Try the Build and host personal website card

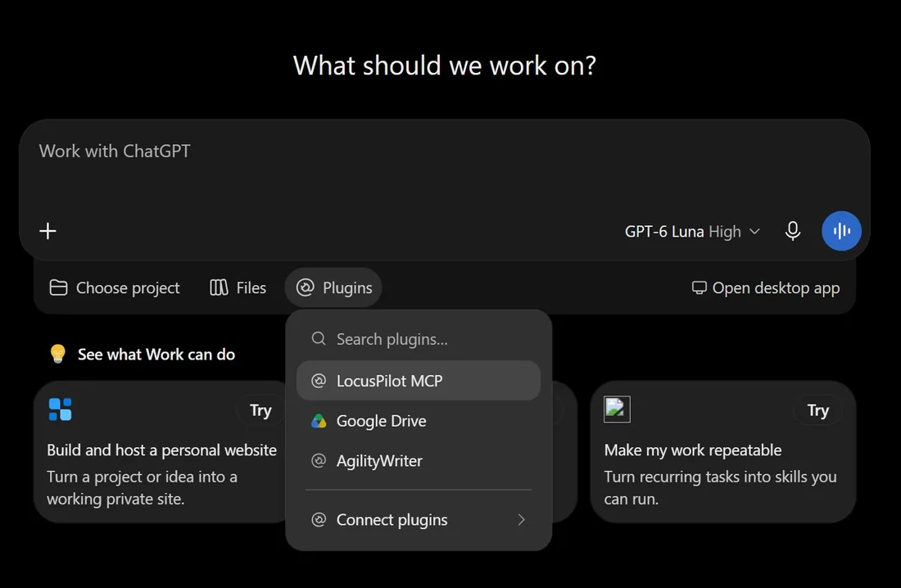pos(260,410)
